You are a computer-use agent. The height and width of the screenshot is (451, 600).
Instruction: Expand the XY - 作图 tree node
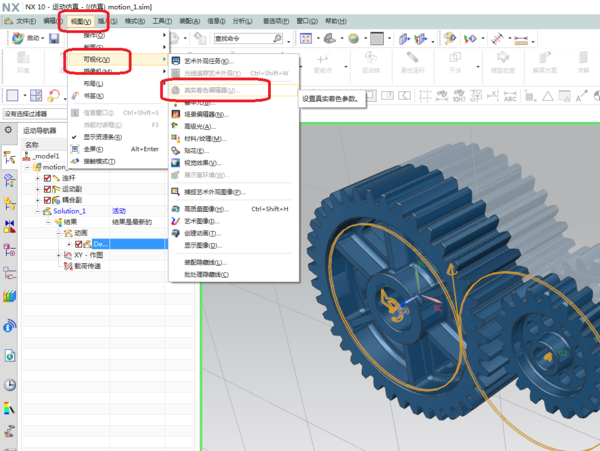[x=58, y=256]
